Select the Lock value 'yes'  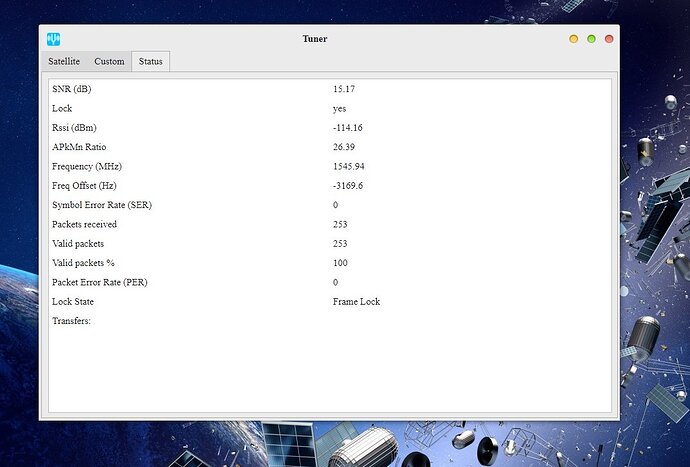click(x=339, y=109)
